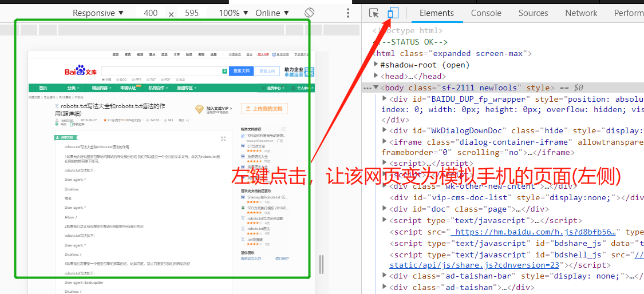
Task: Switch to the Elements tab
Action: [x=437, y=13]
